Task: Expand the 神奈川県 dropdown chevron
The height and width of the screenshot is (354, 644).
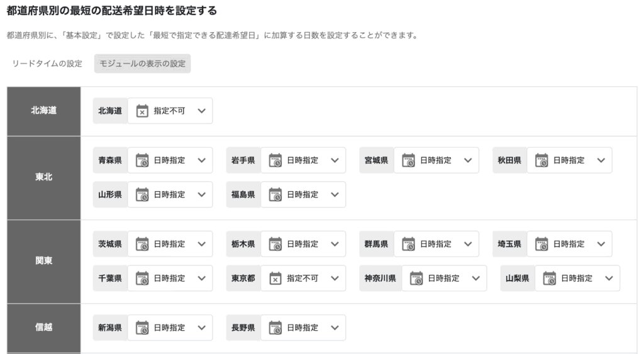Action: pos(475,278)
